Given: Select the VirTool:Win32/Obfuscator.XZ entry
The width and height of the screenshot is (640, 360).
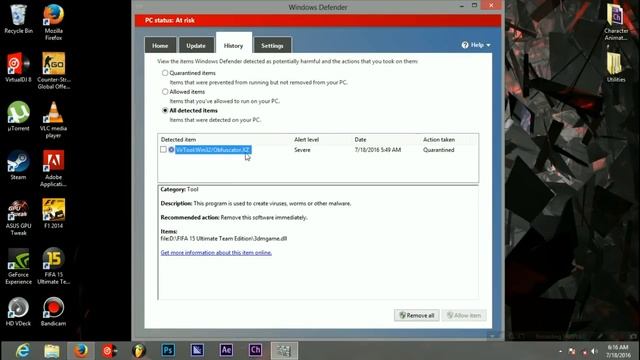Looking at the screenshot, I should point(213,150).
